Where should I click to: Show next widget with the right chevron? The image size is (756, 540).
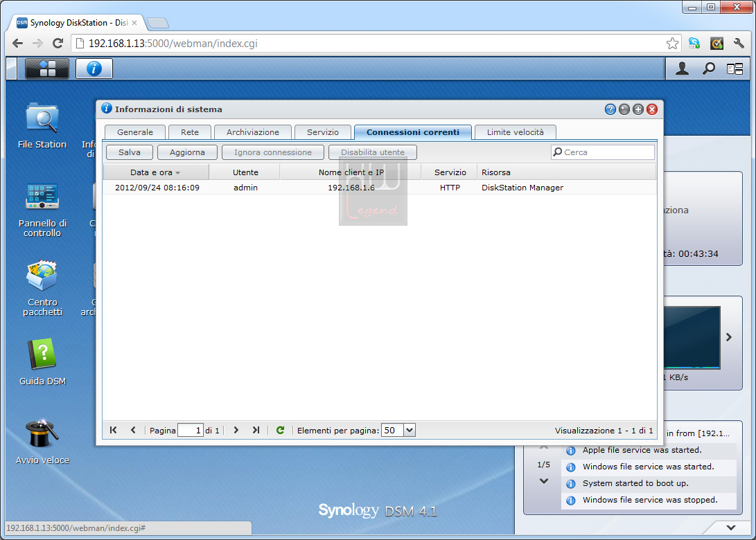(729, 337)
